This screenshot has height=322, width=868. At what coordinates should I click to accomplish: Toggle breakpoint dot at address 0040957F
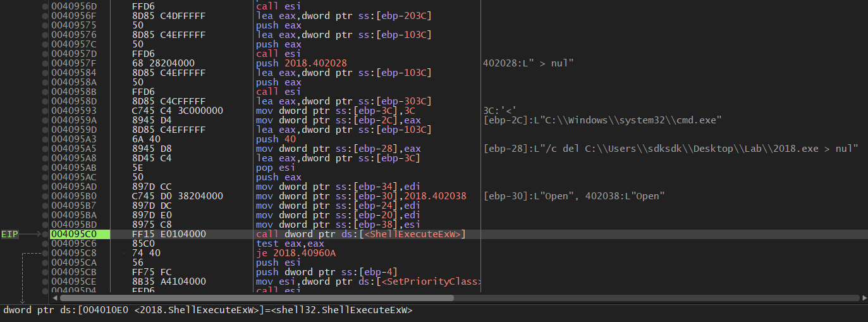coord(45,63)
